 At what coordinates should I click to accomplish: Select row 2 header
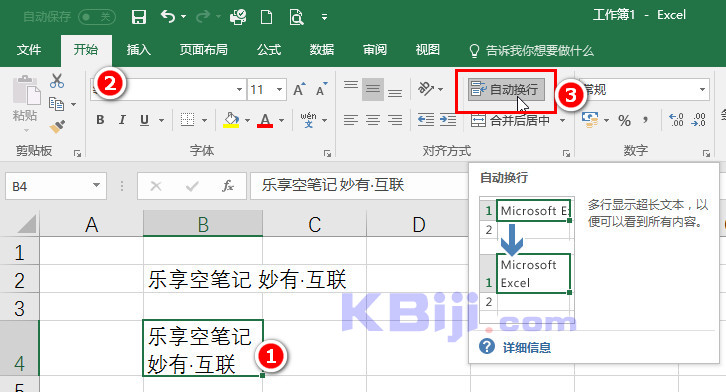tap(19, 280)
